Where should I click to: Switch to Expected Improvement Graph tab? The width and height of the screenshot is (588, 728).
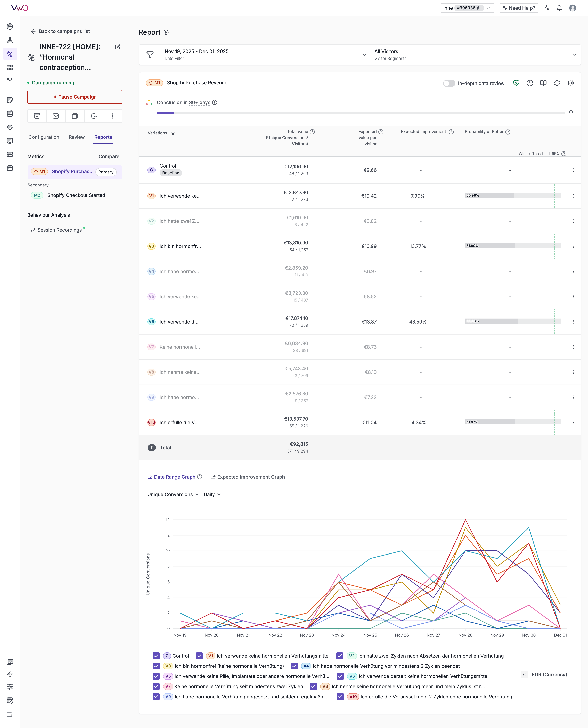[248, 477]
